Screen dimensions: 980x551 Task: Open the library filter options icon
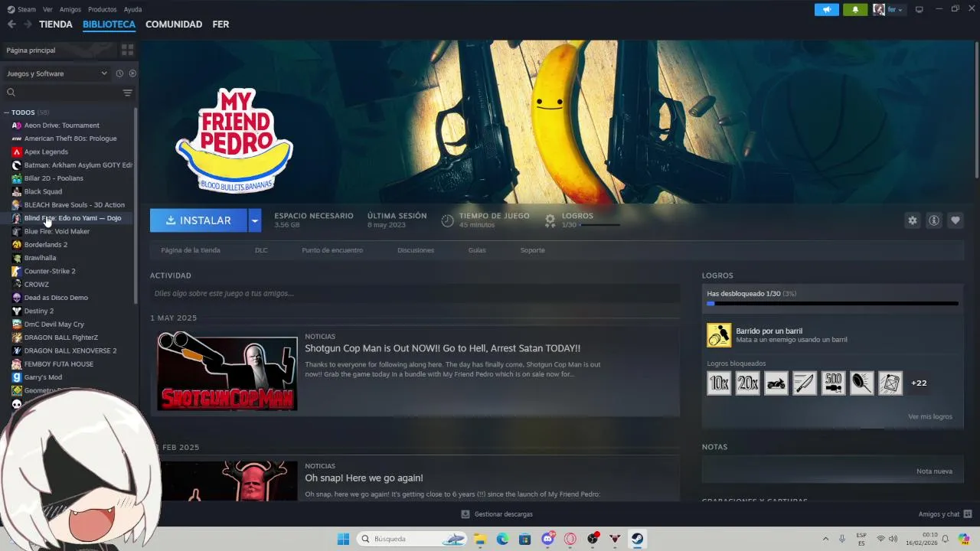tap(128, 93)
